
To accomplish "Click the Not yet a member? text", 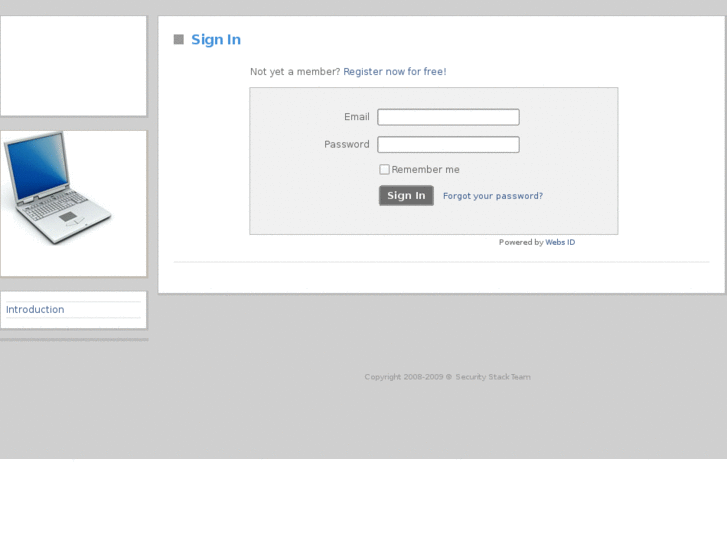I will 295,71.
